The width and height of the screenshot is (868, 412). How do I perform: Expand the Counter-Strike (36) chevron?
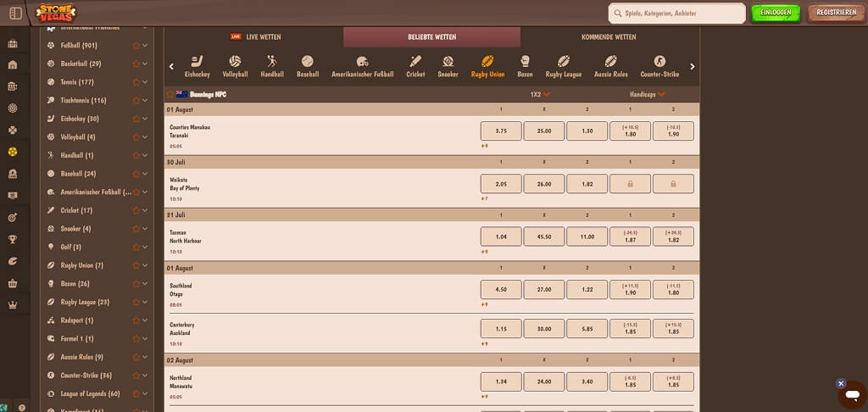pos(145,376)
